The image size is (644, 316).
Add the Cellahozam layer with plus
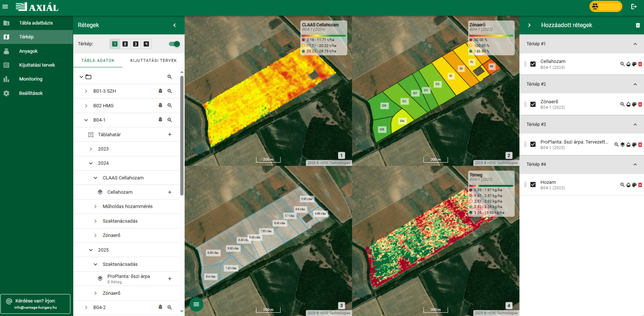(x=169, y=192)
